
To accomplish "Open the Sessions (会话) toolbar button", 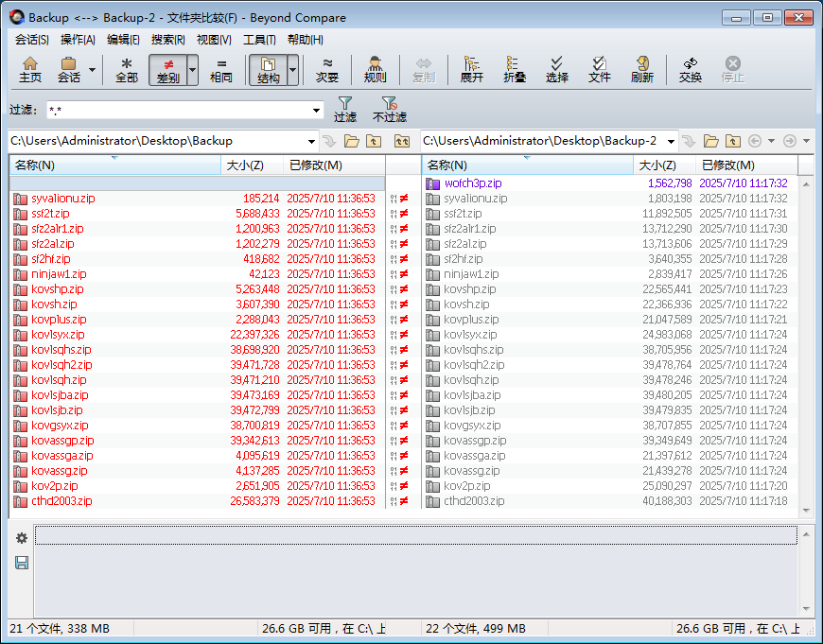I will pos(68,70).
